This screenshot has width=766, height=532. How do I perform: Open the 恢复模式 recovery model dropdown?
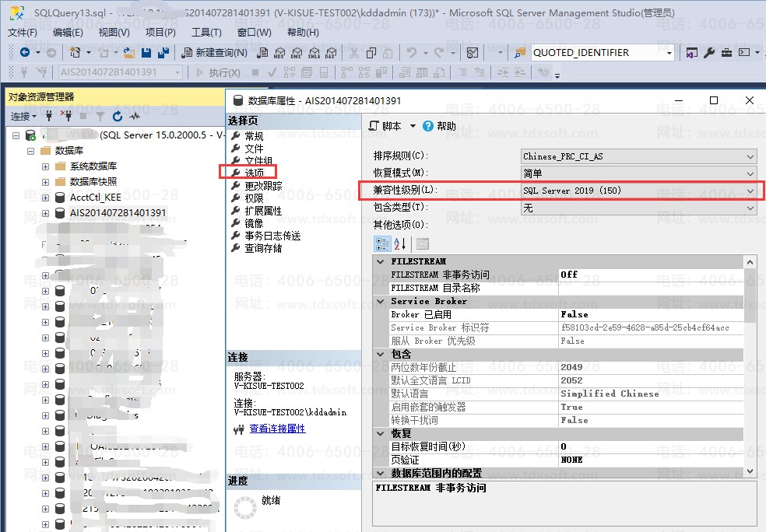750,173
